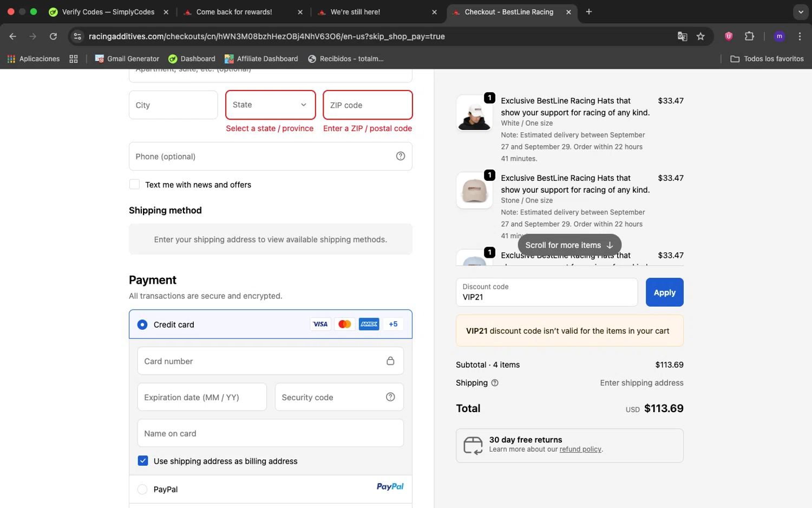Screen dimensions: 812x508
Task: Click the American Express logo
Action: (x=369, y=324)
